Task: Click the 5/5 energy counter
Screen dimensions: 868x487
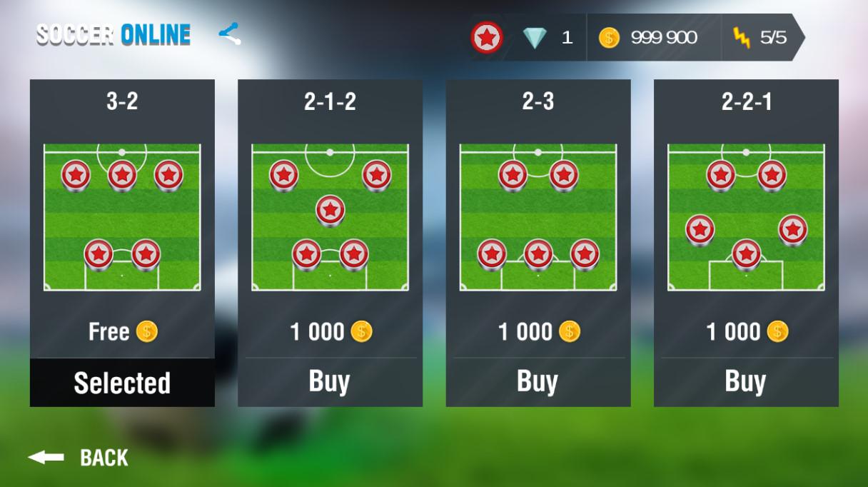Action: [773, 37]
